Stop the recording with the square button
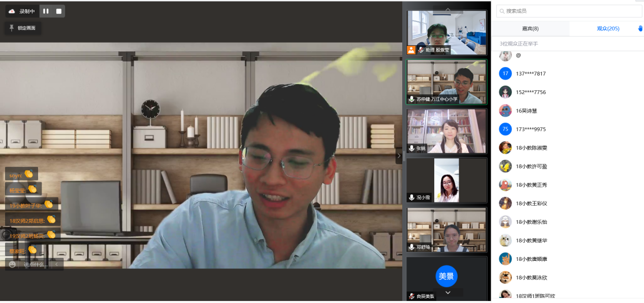 pos(58,11)
